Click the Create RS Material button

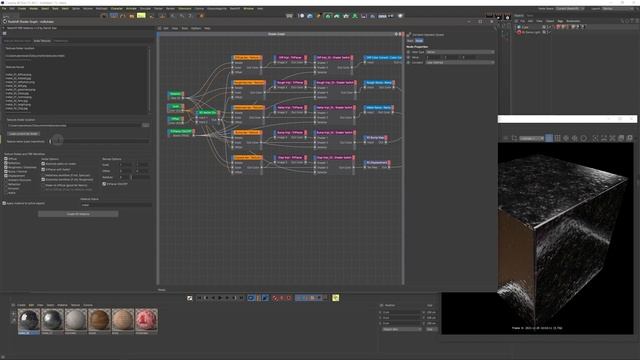point(78,214)
